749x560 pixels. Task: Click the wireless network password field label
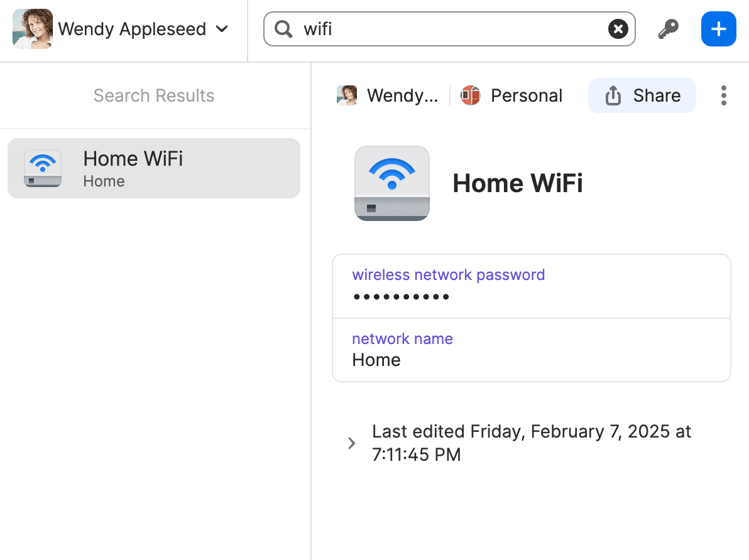point(448,274)
